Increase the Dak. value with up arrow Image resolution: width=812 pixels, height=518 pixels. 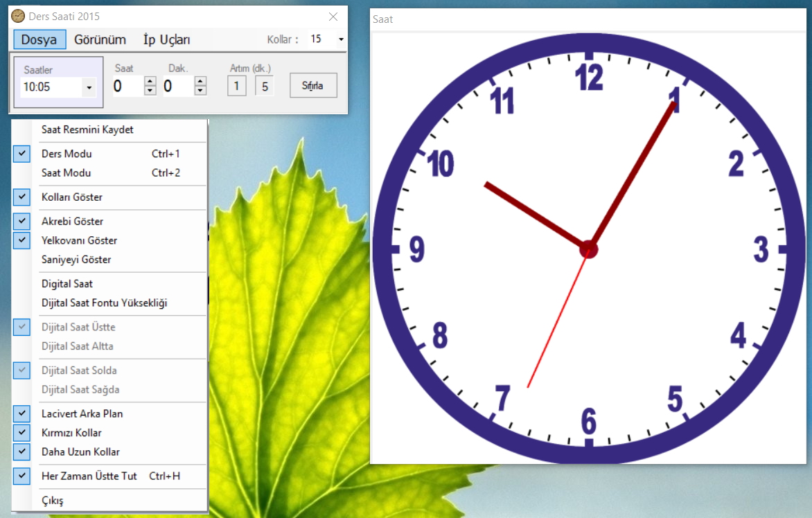(x=200, y=81)
